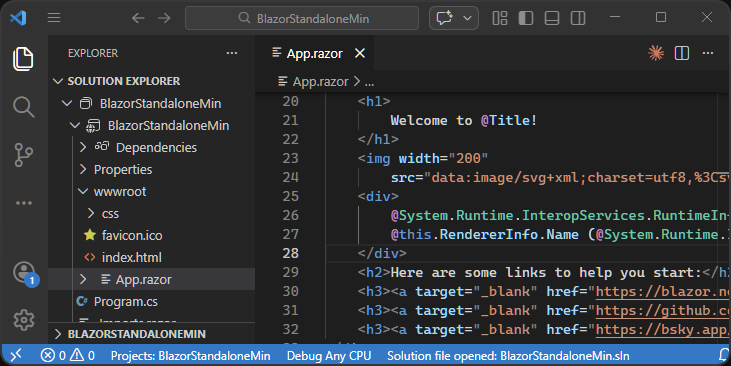Collapse the BlazorStandaloneMin project node
Screen dimensions: 731x366
point(75,125)
